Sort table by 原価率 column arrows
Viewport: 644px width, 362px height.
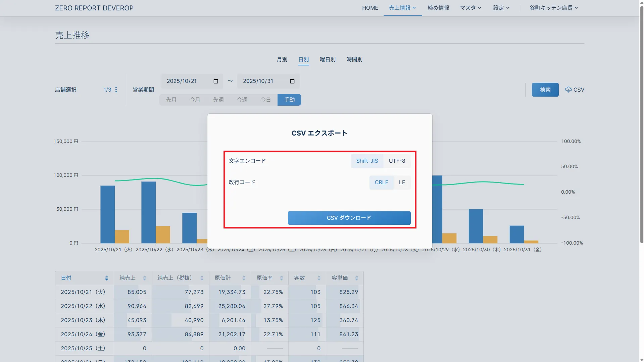281,278
